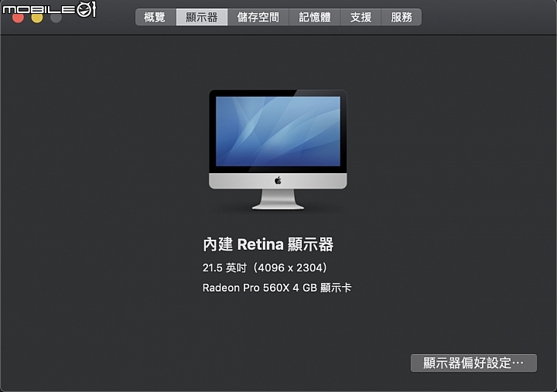Screen dimensions: 557x392
Task: Switch to the 概覽 tab
Action: (155, 17)
